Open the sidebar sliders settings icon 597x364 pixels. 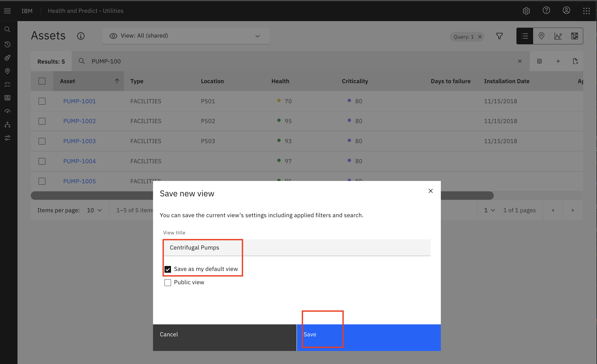pyautogui.click(x=7, y=138)
